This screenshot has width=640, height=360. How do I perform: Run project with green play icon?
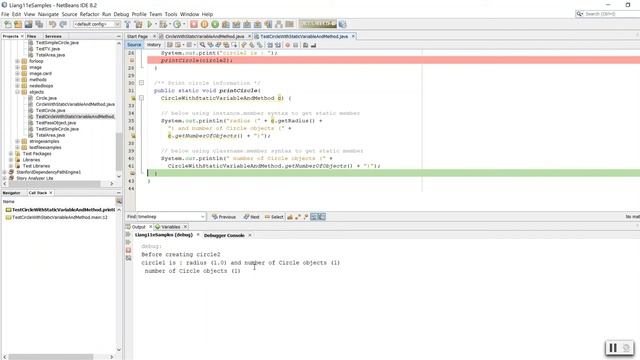(150, 24)
